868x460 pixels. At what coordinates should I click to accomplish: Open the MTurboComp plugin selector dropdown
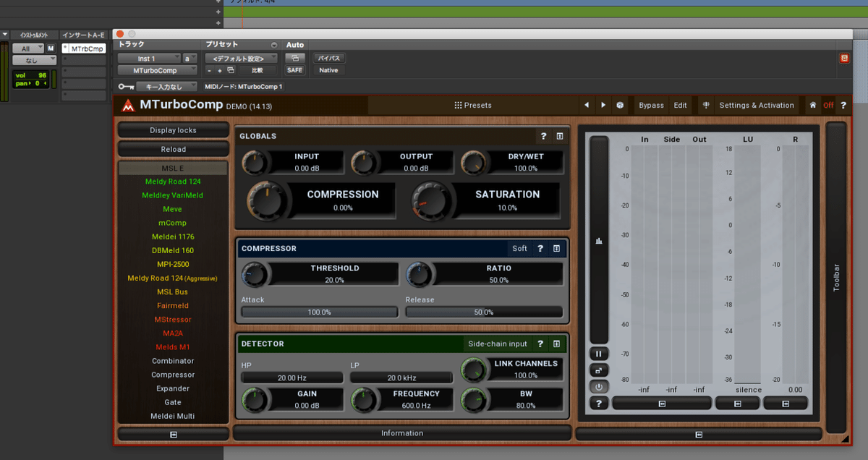click(x=158, y=70)
